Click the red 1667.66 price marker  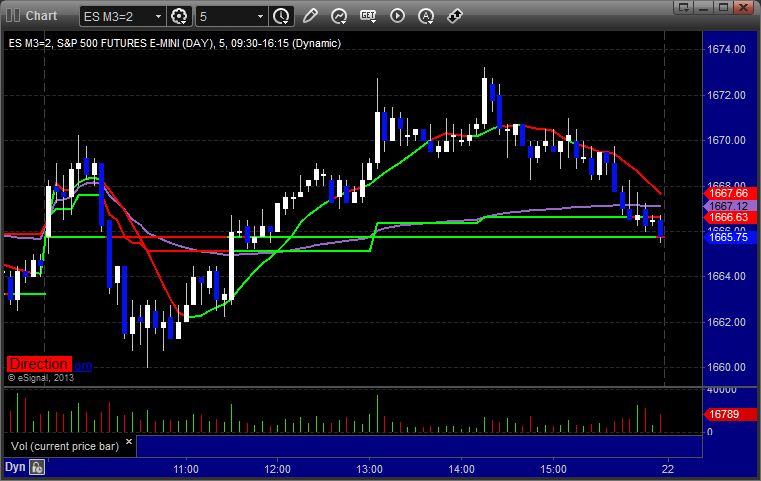[726, 193]
